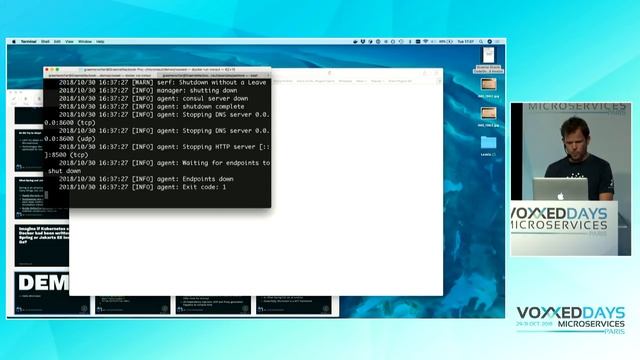Click the ']:8500 (tcp)' line
Screen dimensions: 640x360
coord(66,155)
